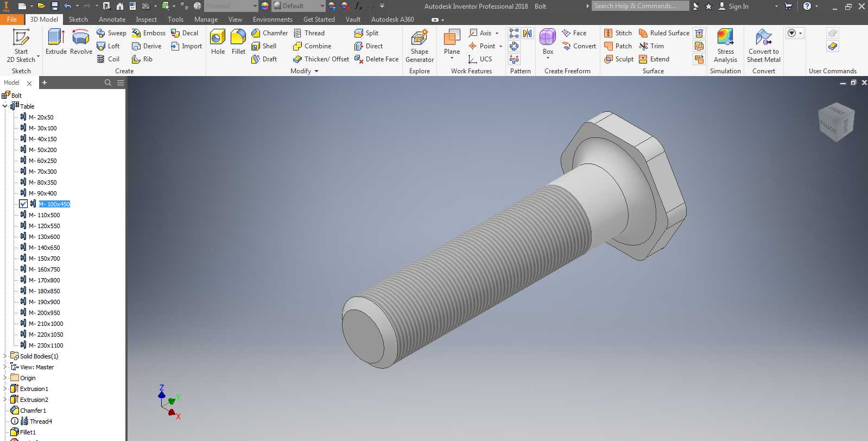Switch to the Inspect ribbon tab

(146, 20)
